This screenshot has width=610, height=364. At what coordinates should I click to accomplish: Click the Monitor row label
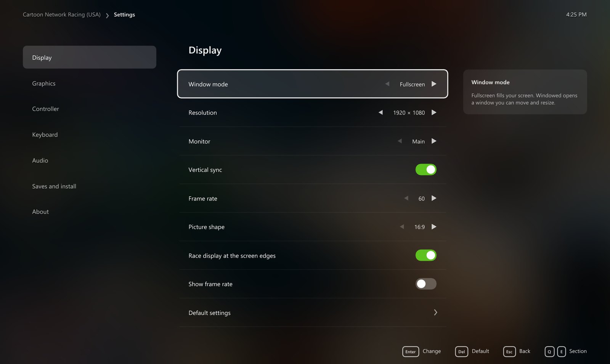199,141
